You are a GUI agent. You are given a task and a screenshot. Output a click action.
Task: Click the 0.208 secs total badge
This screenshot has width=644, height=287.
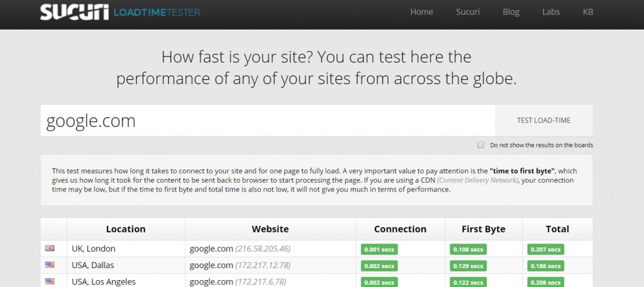tap(545, 282)
